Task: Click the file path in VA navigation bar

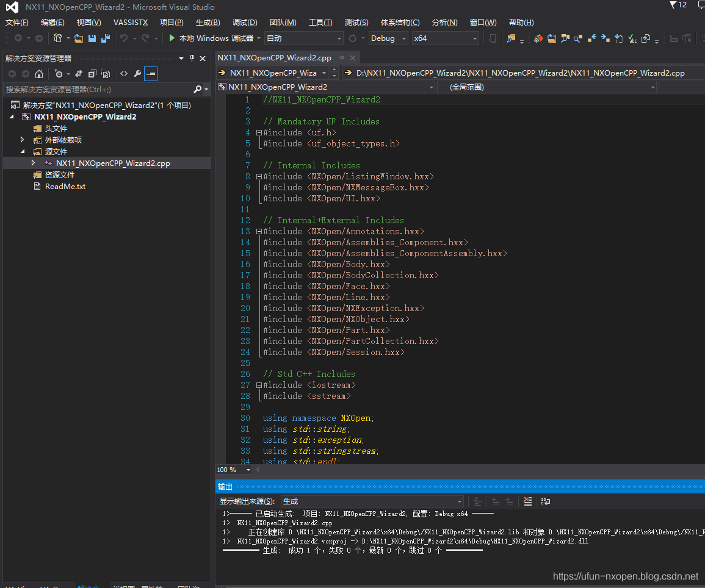Action: tap(520, 73)
